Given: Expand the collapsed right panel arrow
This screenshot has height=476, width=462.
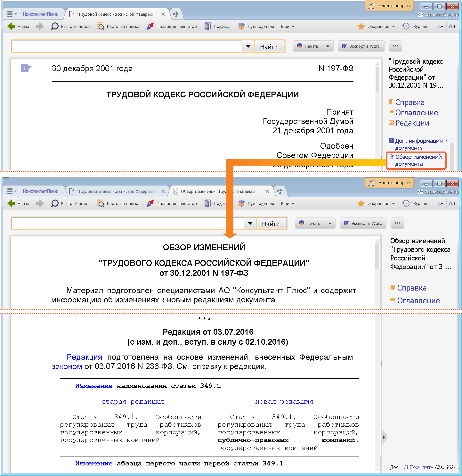Looking at the screenshot, I should (384, 437).
